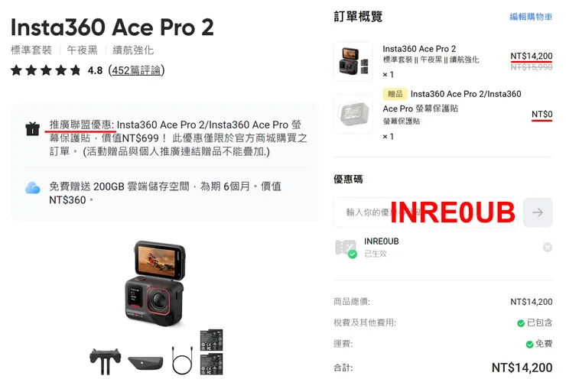
Task: Open screen protector gift thumbnail
Action: 353,115
